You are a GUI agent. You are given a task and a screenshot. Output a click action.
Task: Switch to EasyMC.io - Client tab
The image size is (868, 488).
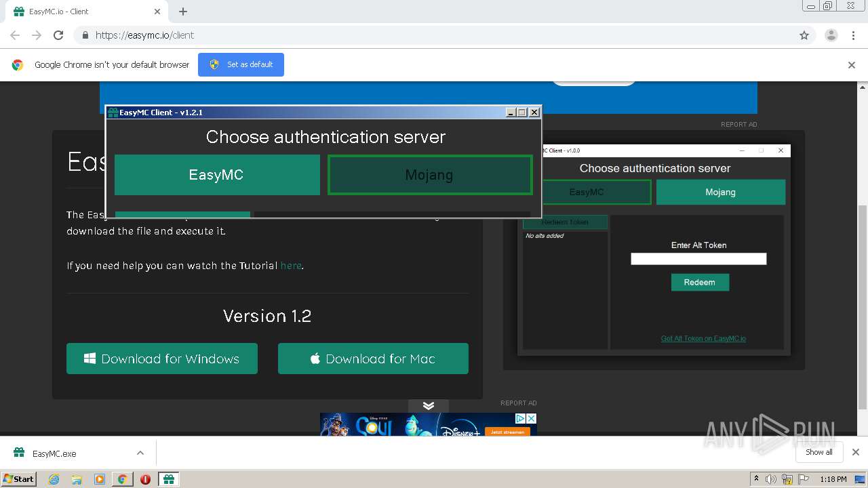(86, 12)
